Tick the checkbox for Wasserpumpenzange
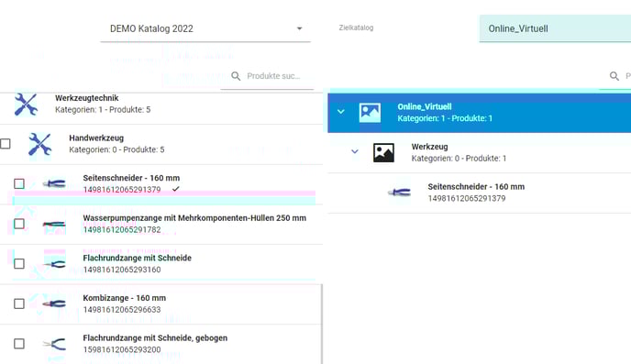Viewport: 631px width, 364px height. (x=19, y=224)
